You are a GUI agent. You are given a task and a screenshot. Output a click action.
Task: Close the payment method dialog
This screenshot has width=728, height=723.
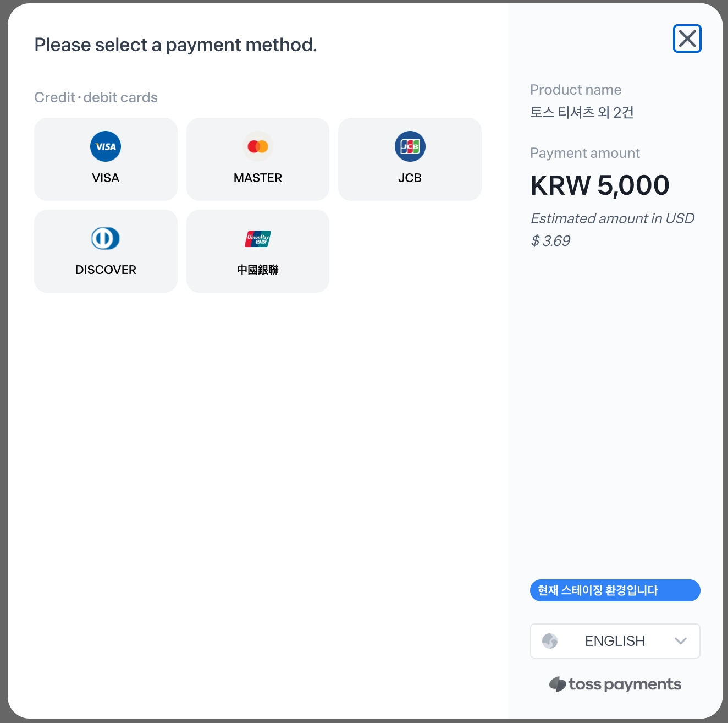coord(687,39)
